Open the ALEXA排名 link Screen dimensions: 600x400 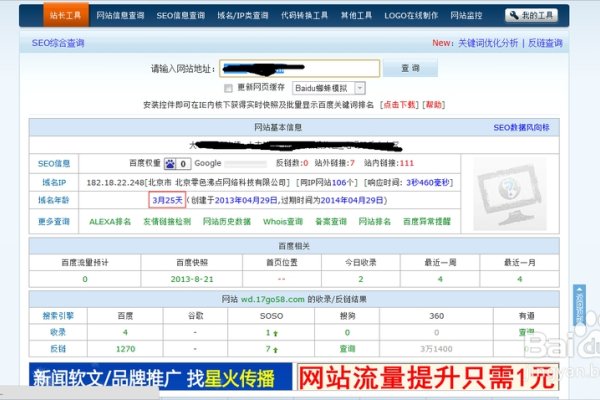110,222
